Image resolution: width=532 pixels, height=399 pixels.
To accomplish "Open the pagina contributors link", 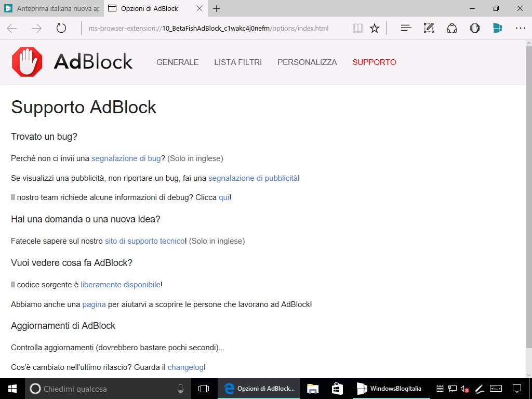I will point(94,304).
